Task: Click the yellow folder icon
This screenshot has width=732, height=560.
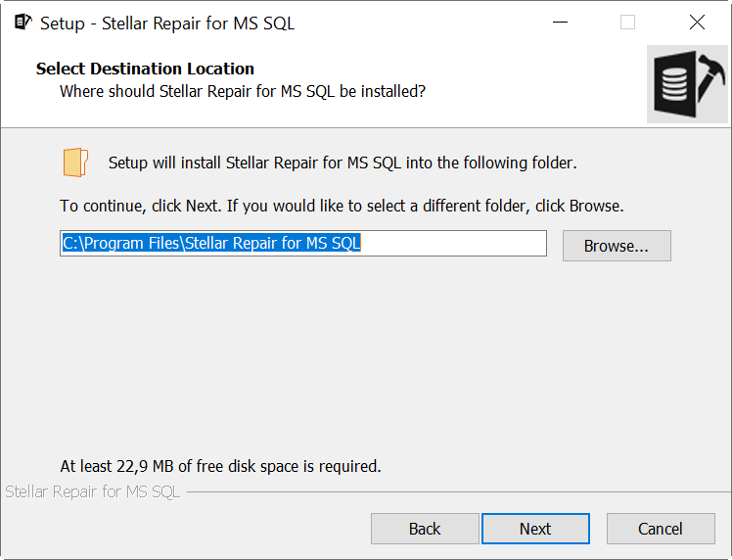Action: 75,163
